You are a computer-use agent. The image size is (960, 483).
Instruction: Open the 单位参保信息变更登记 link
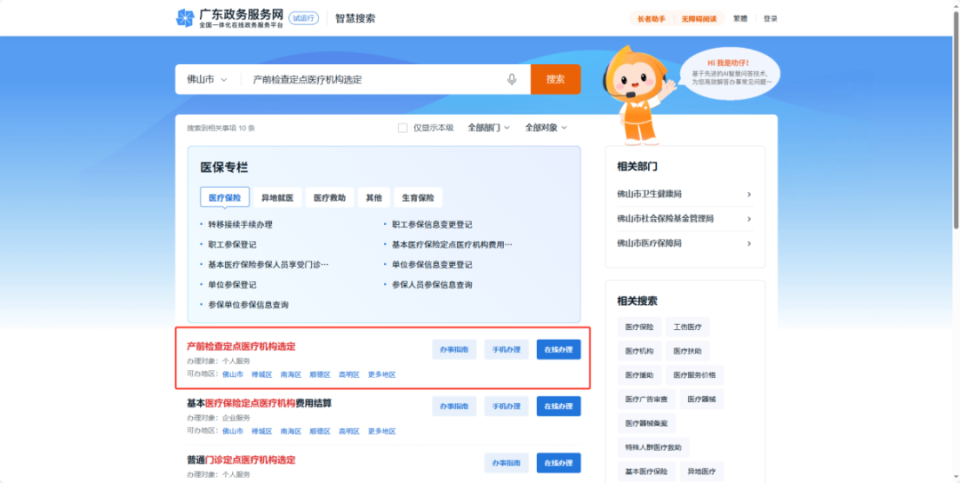point(432,264)
